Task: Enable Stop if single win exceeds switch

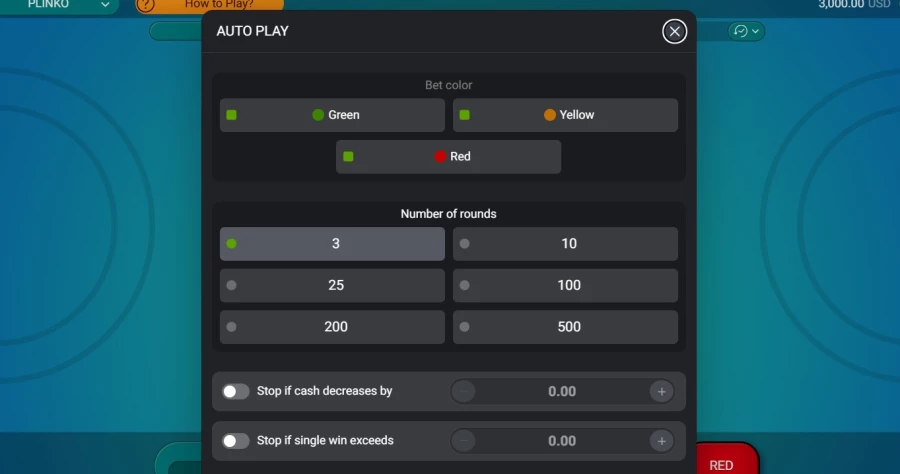Action: coord(235,441)
